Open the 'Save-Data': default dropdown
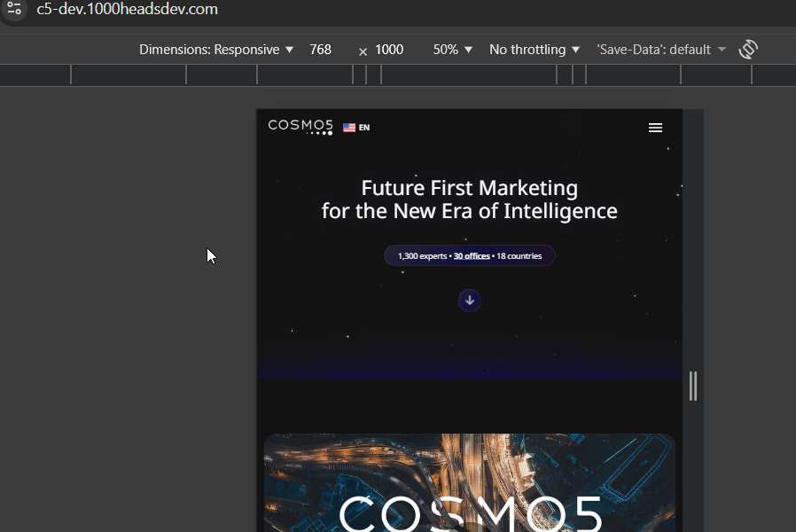Image resolution: width=796 pixels, height=532 pixels. tap(661, 50)
